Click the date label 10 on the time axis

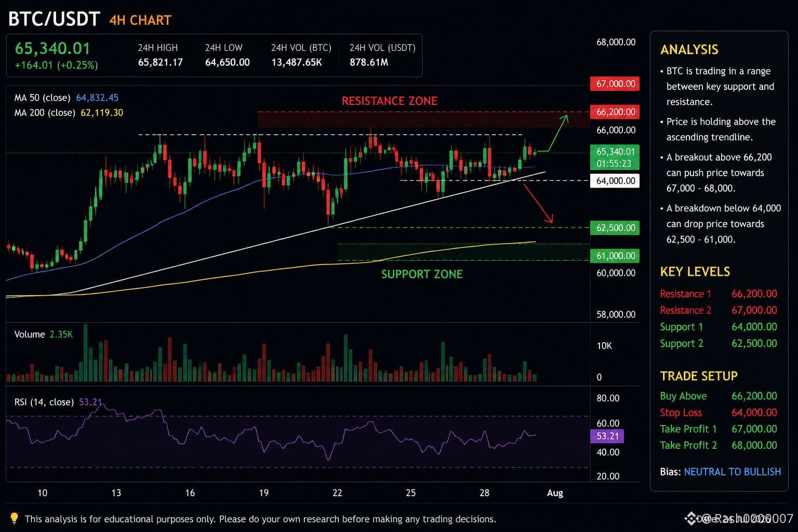[x=42, y=493]
